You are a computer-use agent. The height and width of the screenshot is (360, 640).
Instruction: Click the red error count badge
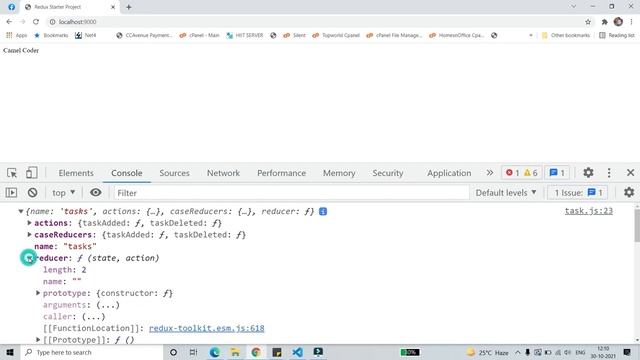[512, 173]
